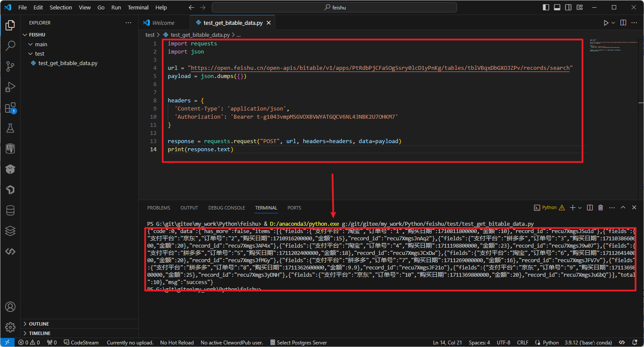Open the Search view in activity bar

[x=10, y=46]
